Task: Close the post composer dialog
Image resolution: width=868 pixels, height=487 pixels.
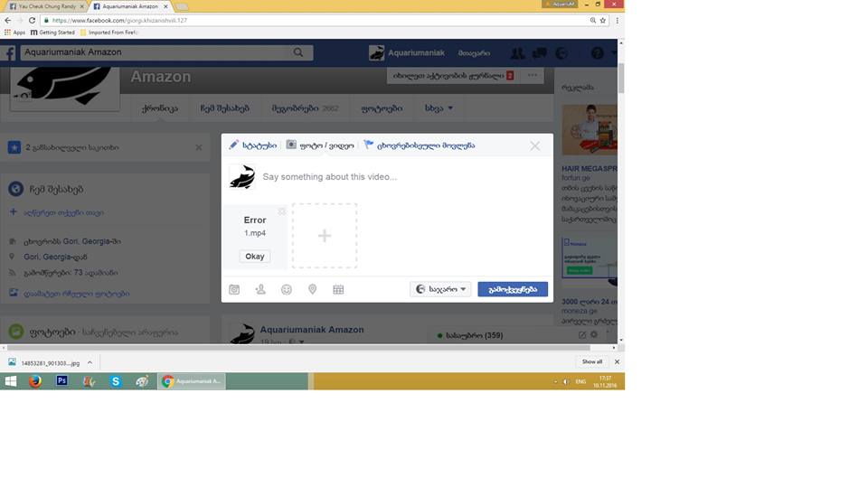Action: 534,146
